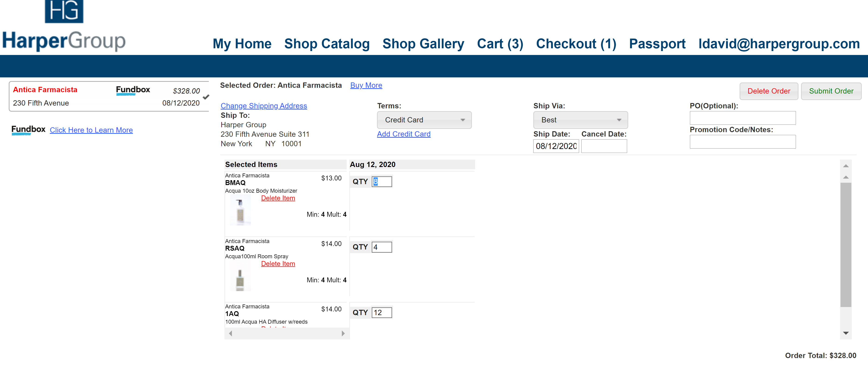The image size is (868, 380).
Task: Click the horizontal scrollbar track under the items
Action: coord(287,333)
